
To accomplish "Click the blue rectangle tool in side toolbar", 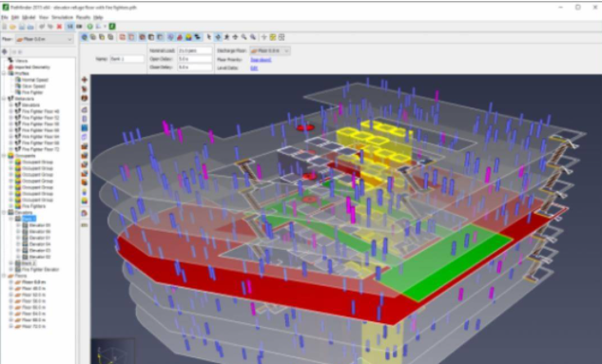I will tap(85, 127).
